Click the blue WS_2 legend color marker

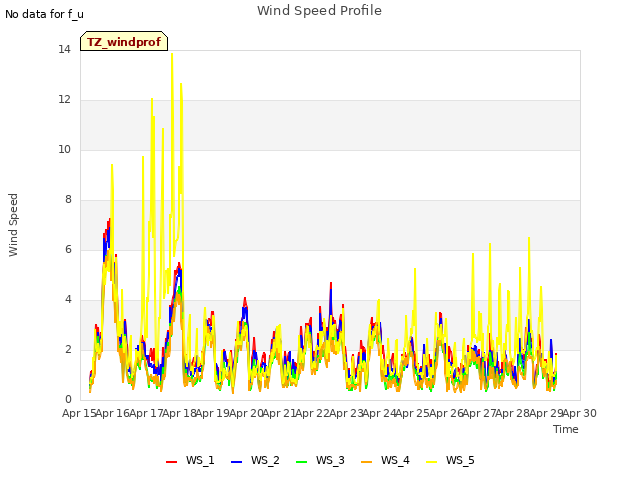click(236, 462)
